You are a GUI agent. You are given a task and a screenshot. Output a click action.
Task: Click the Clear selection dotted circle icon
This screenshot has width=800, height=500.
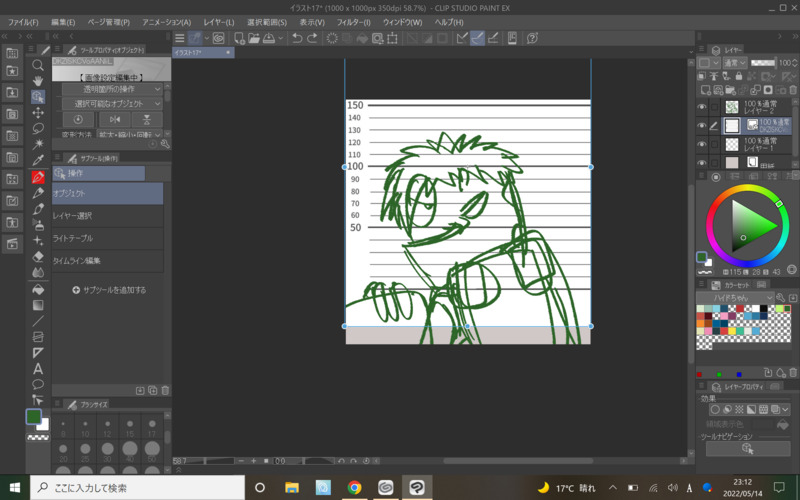coord(332,38)
